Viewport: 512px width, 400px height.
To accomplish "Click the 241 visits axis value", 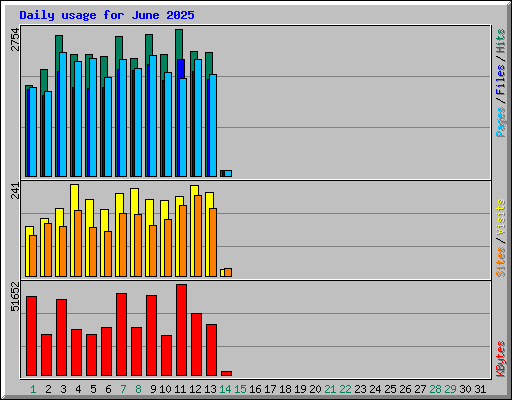I will (15, 191).
